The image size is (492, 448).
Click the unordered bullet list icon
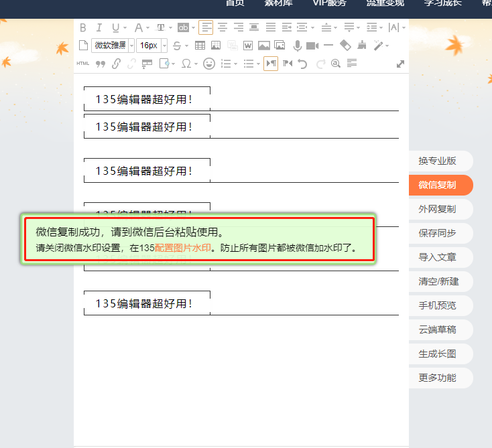(249, 64)
